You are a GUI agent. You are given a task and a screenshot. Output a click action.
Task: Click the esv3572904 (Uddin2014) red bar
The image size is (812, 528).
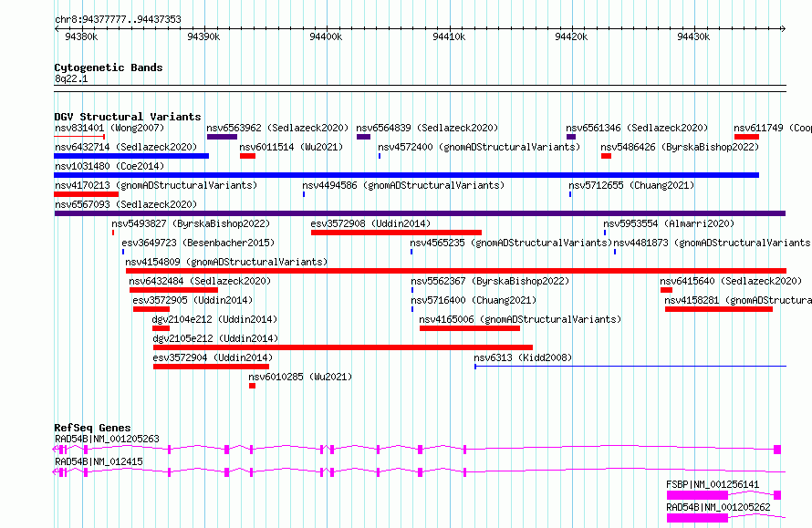(x=212, y=367)
